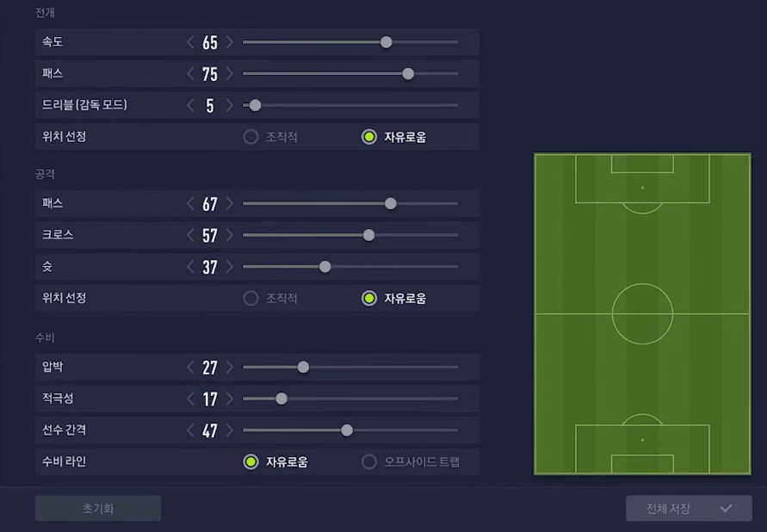Click the 전체 저장 save button
The image size is (767, 532).
(689, 509)
